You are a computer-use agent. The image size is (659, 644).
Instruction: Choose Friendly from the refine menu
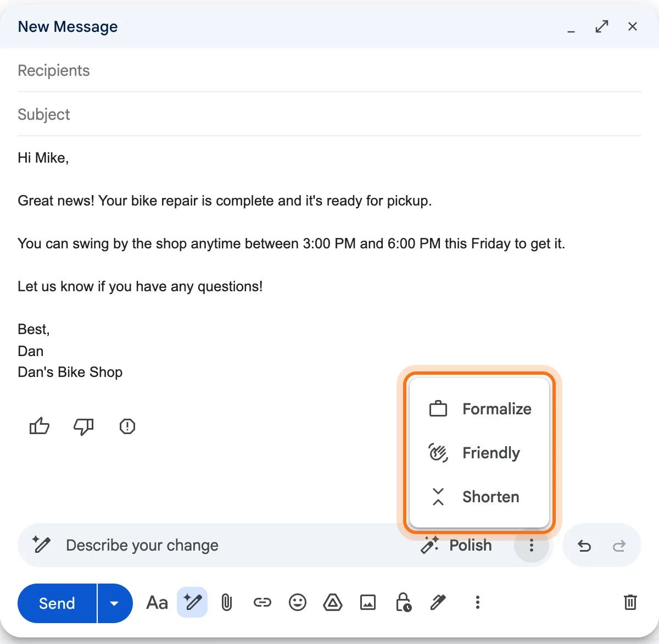click(479, 453)
